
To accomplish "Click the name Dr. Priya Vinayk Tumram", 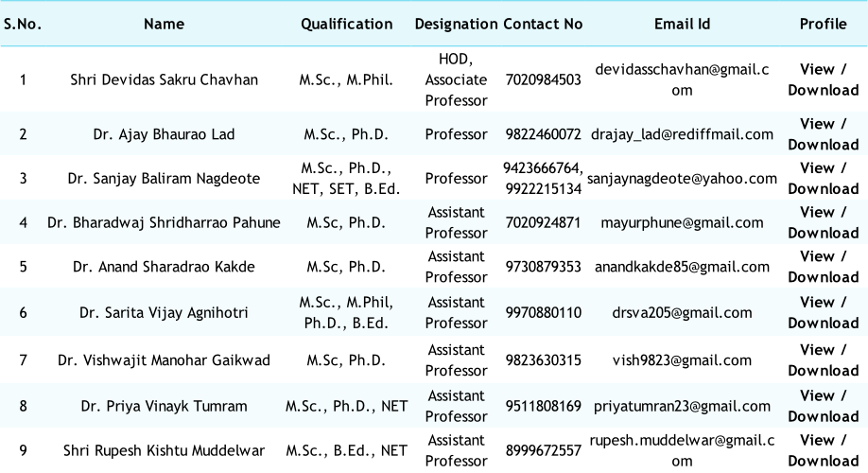I will (x=164, y=406).
